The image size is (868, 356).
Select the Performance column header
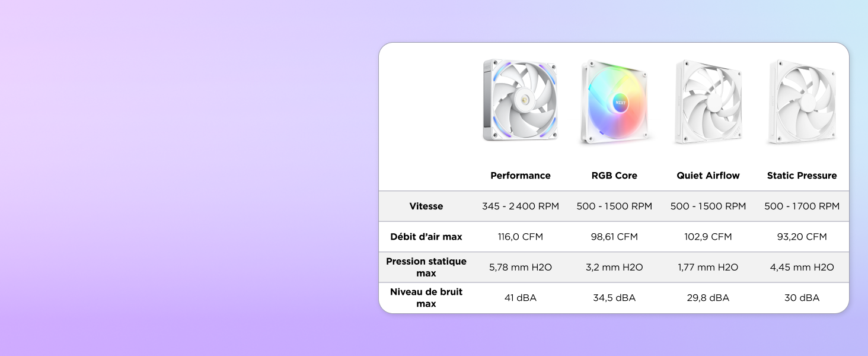coord(521,176)
